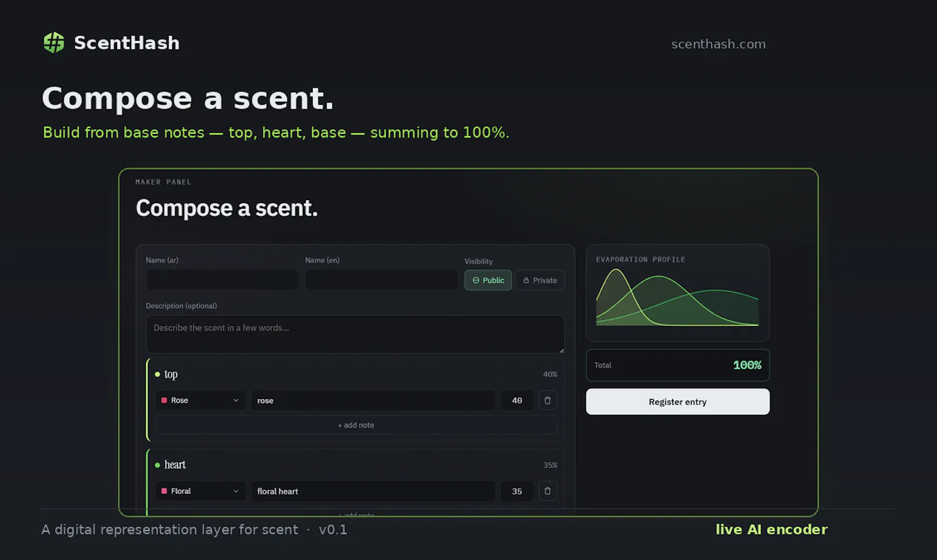This screenshot has height=560, width=937.
Task: Click the Total 100% readout
Action: point(678,365)
